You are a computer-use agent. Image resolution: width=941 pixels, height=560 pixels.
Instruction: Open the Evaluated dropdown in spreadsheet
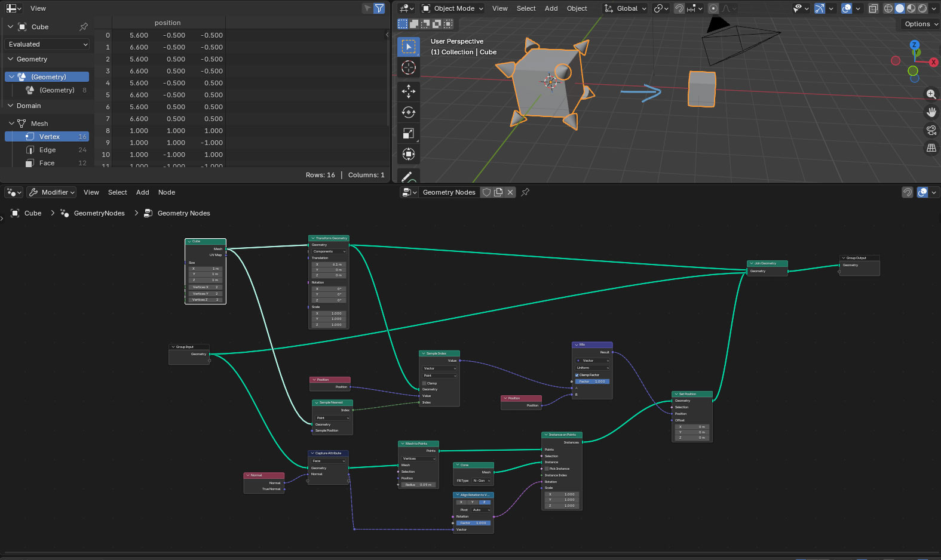[48, 44]
